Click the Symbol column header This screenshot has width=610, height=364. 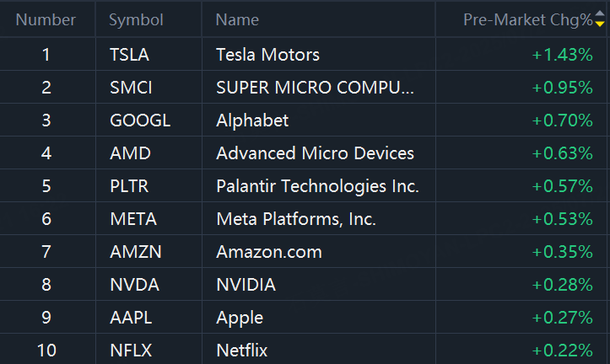pos(136,19)
